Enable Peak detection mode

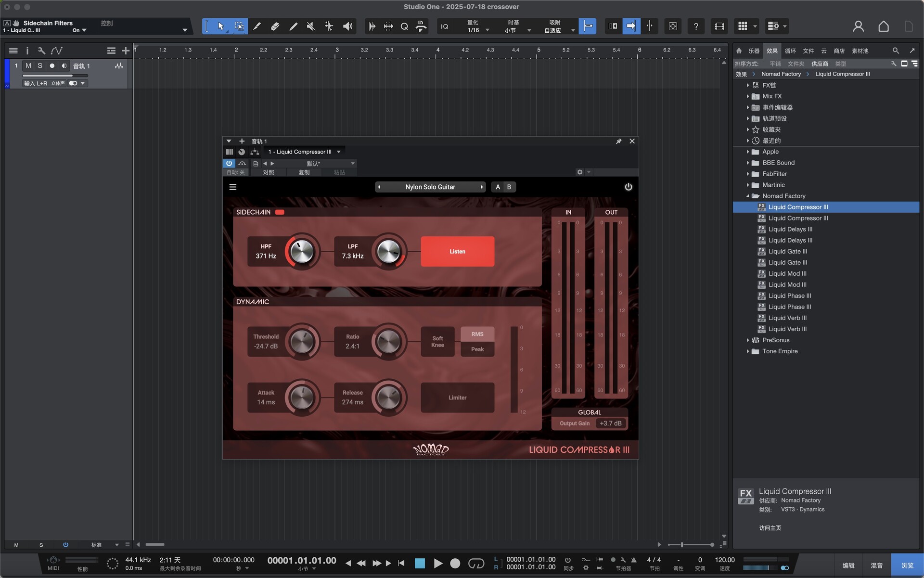[x=477, y=349]
